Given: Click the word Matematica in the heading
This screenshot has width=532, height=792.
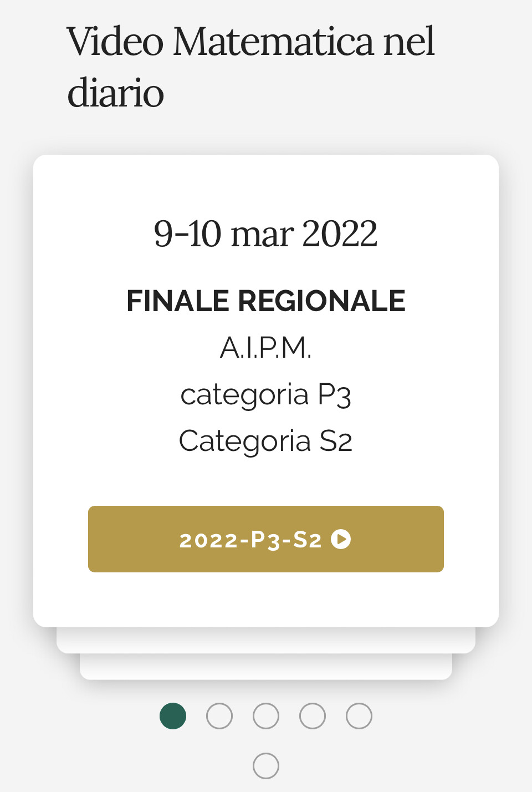Looking at the screenshot, I should pos(273,42).
